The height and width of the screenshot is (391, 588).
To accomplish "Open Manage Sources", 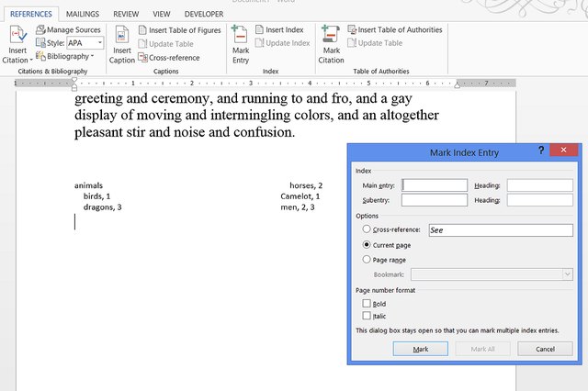I will pos(69,29).
